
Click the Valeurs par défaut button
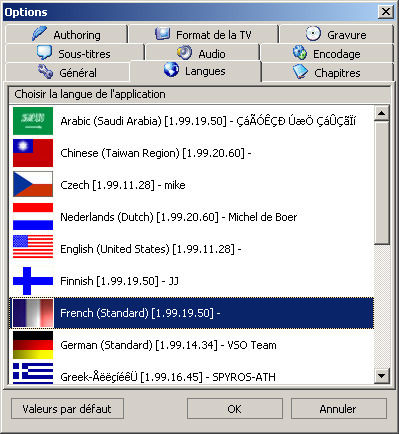click(67, 409)
